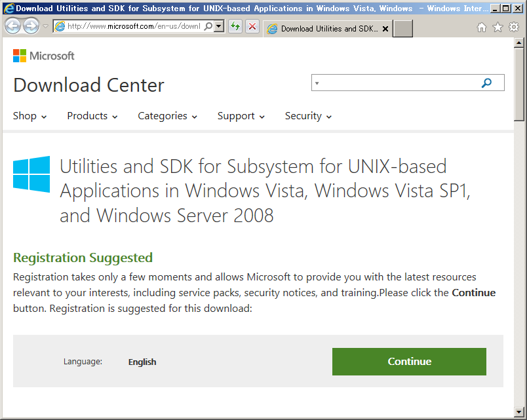This screenshot has height=420, width=527.
Task: Open the Tools gear icon
Action: pyautogui.click(x=513, y=28)
